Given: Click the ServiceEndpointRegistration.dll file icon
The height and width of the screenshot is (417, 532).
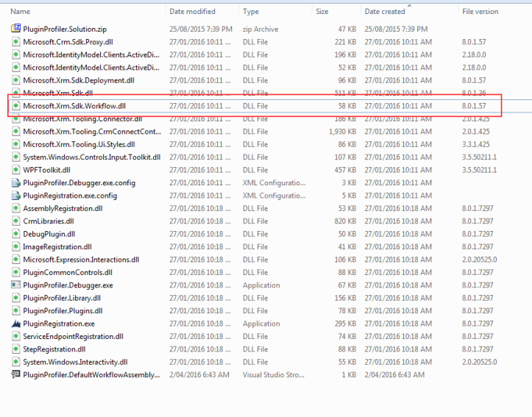Looking at the screenshot, I should click(x=16, y=336).
